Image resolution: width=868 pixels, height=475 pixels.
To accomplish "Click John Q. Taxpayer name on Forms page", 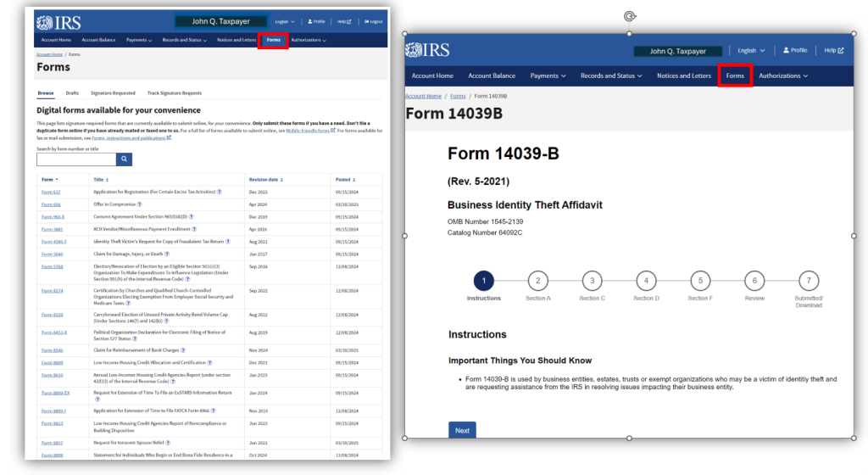I will point(221,21).
